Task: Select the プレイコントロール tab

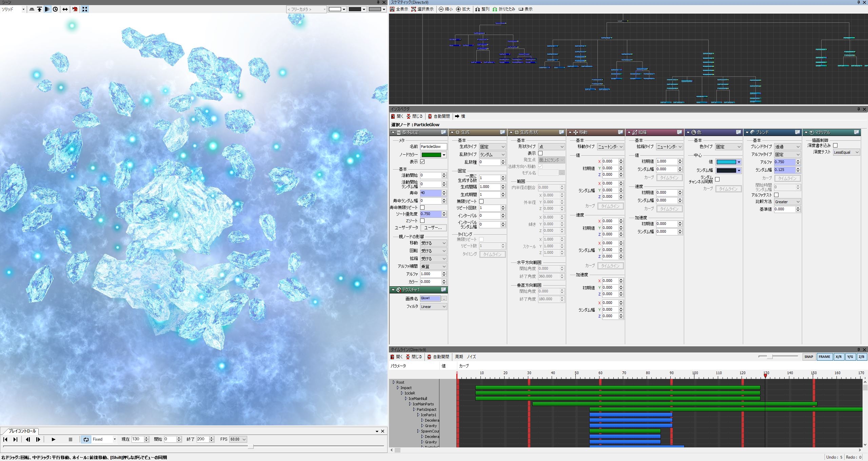Action: click(22, 431)
